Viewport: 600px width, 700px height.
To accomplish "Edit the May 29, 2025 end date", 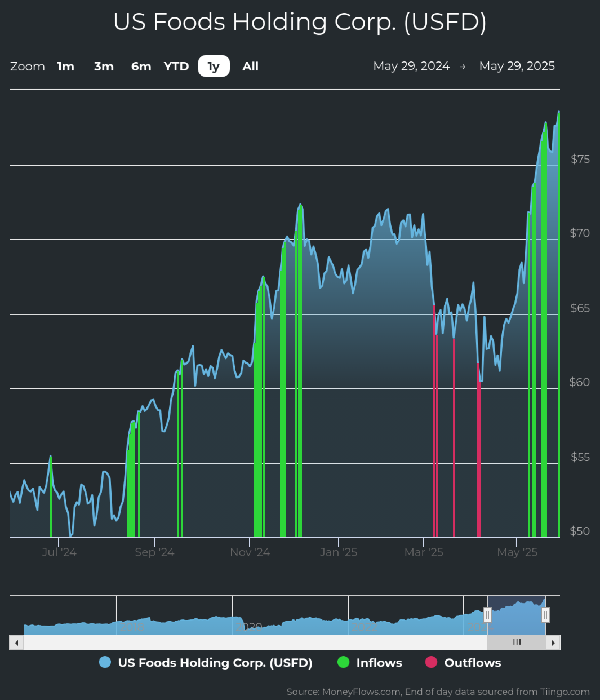I will point(517,66).
